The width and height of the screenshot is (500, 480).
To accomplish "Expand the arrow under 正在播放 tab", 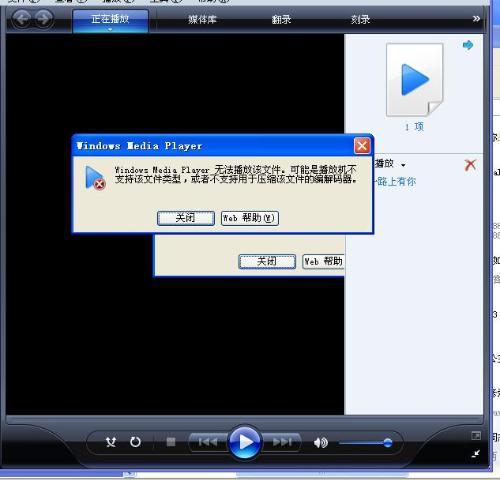I will (110, 29).
